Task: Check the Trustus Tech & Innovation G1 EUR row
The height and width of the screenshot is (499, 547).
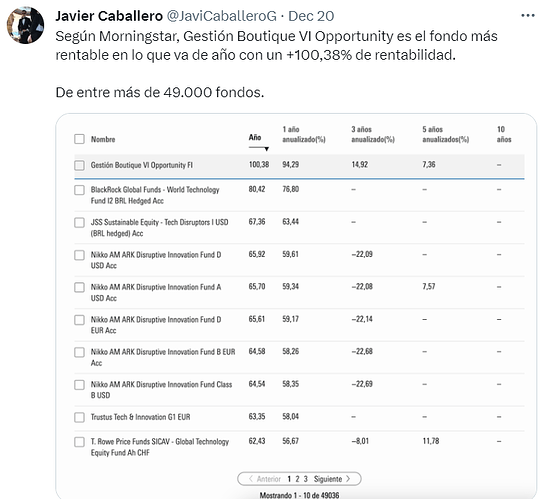Action: pyautogui.click(x=80, y=417)
